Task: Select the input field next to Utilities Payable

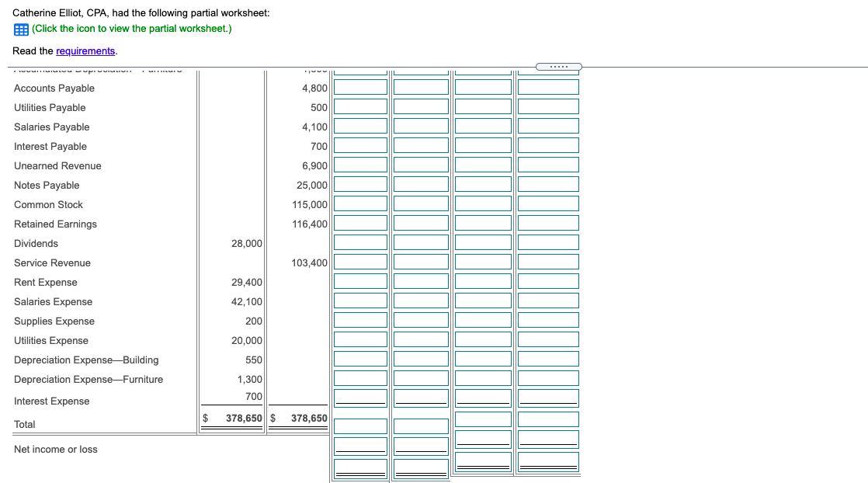Action: (360, 106)
